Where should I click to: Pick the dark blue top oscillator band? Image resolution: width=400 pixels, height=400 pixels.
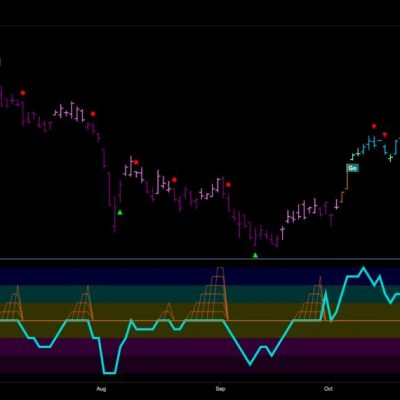point(200,276)
